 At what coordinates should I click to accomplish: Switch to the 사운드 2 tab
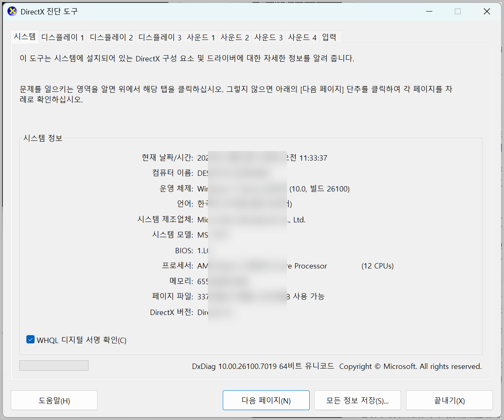(234, 37)
